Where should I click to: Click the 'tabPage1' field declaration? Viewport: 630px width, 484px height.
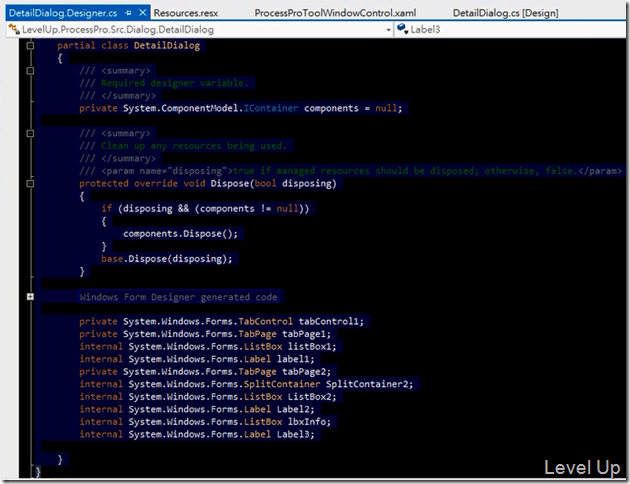click(205, 334)
